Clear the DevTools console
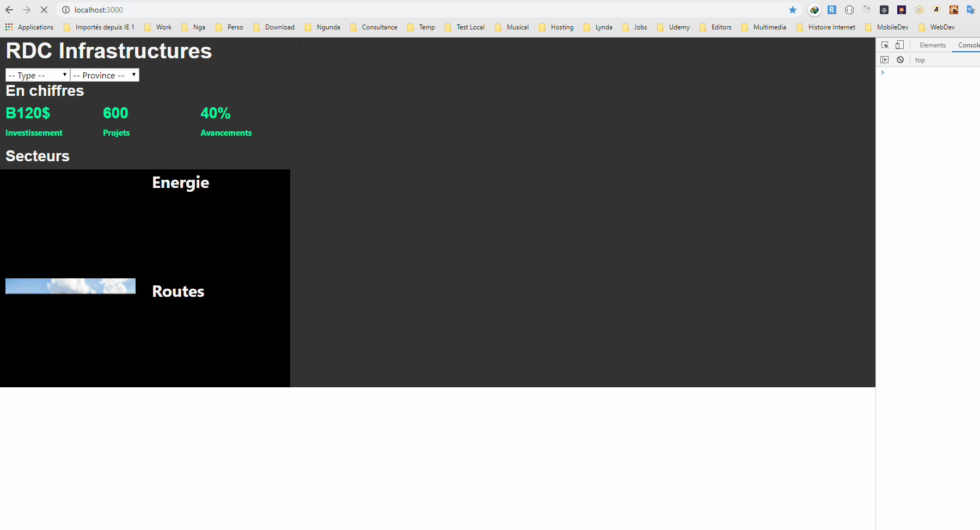 [901, 60]
